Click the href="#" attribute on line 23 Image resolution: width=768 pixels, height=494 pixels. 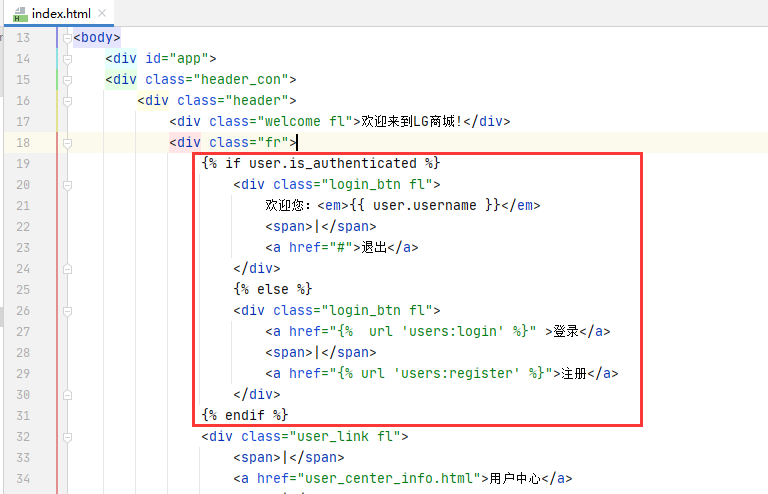(x=320, y=247)
